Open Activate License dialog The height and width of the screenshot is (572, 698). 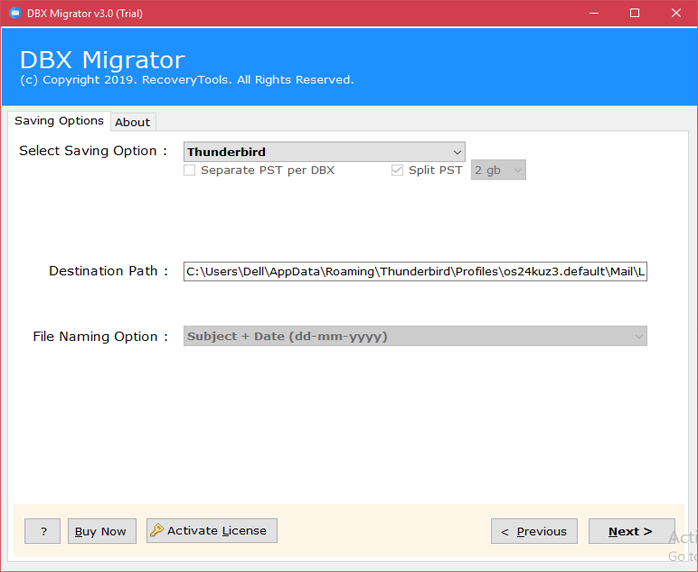(212, 531)
